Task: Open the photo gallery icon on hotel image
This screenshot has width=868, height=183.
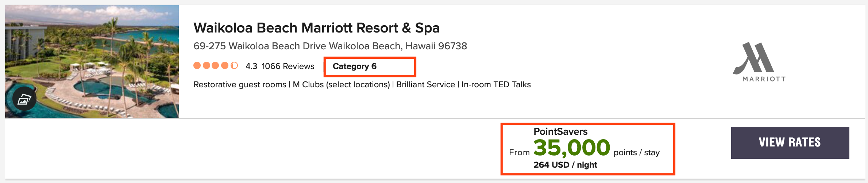Action: click(24, 99)
